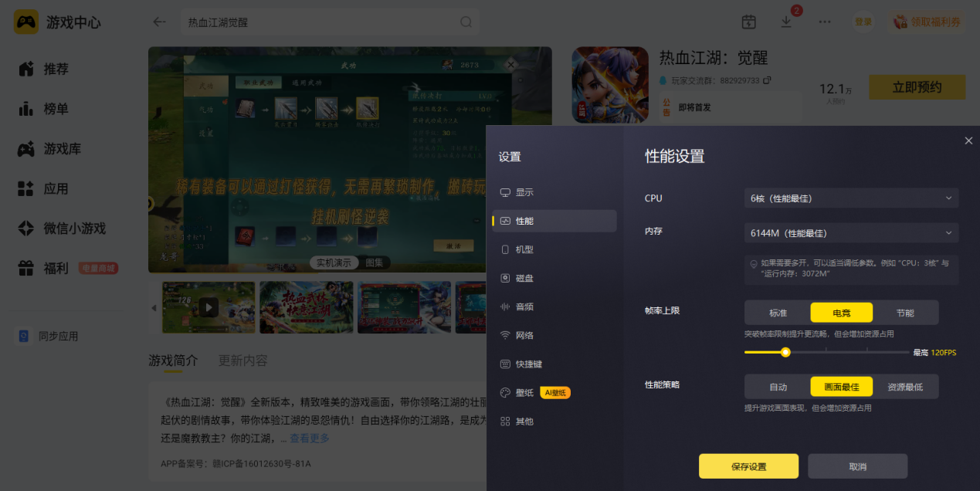Expand the CPU cores dropdown

click(x=851, y=198)
